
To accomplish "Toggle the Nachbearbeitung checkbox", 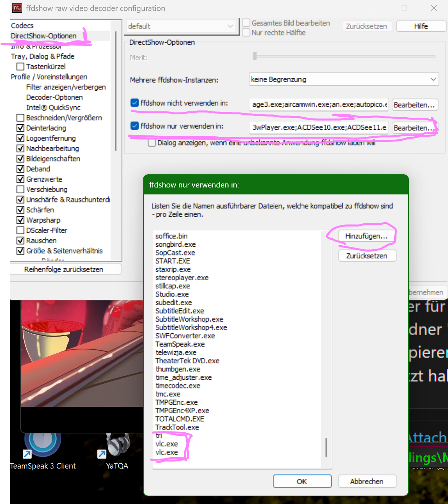I will pos(20,148).
